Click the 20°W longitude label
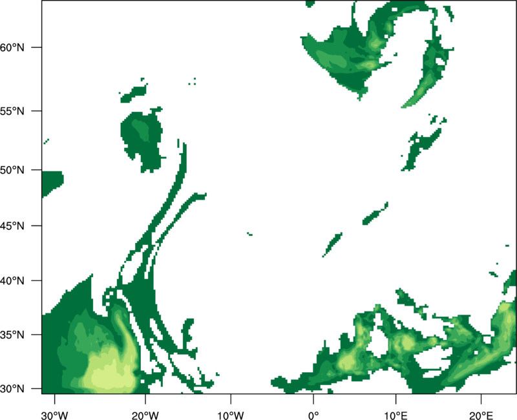Screen dimensions: 517x420 (145, 415)
